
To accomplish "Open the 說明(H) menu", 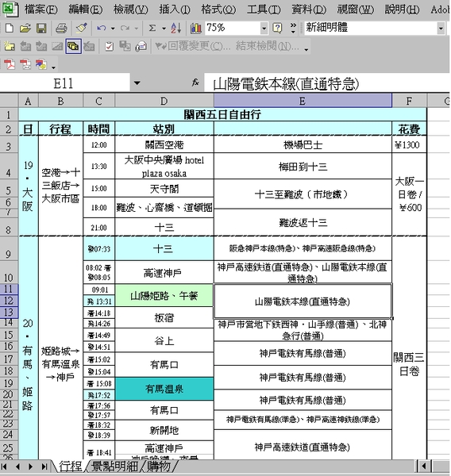I will tap(402, 10).
